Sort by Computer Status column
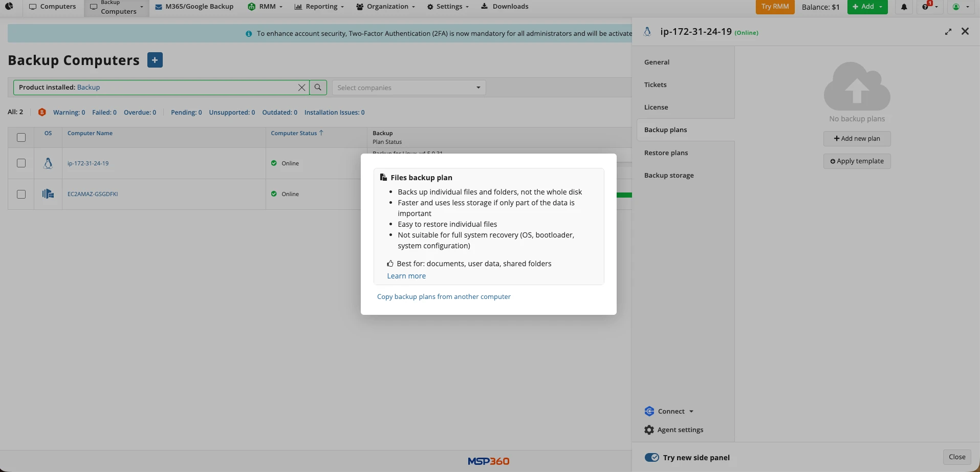 click(297, 133)
